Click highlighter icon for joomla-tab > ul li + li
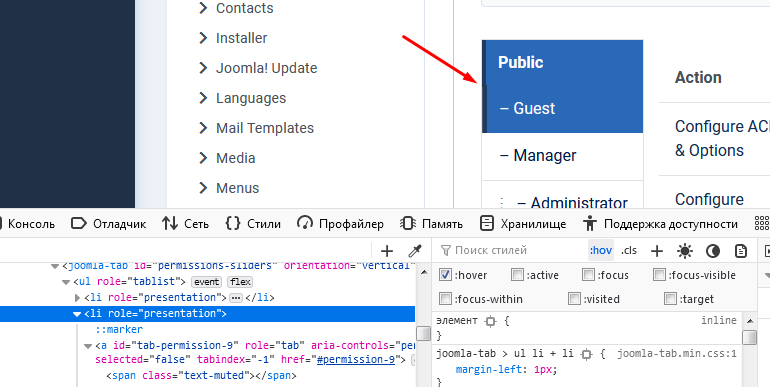770x387 pixels. click(x=586, y=354)
